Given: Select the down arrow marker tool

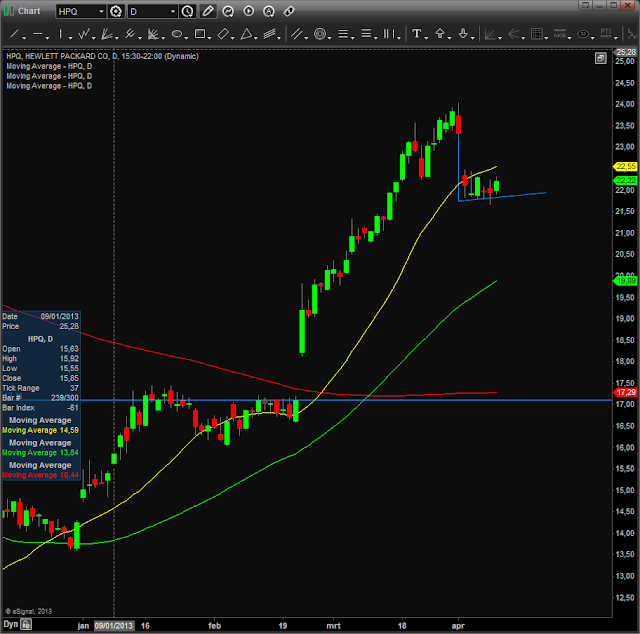Looking at the screenshot, I should (463, 34).
